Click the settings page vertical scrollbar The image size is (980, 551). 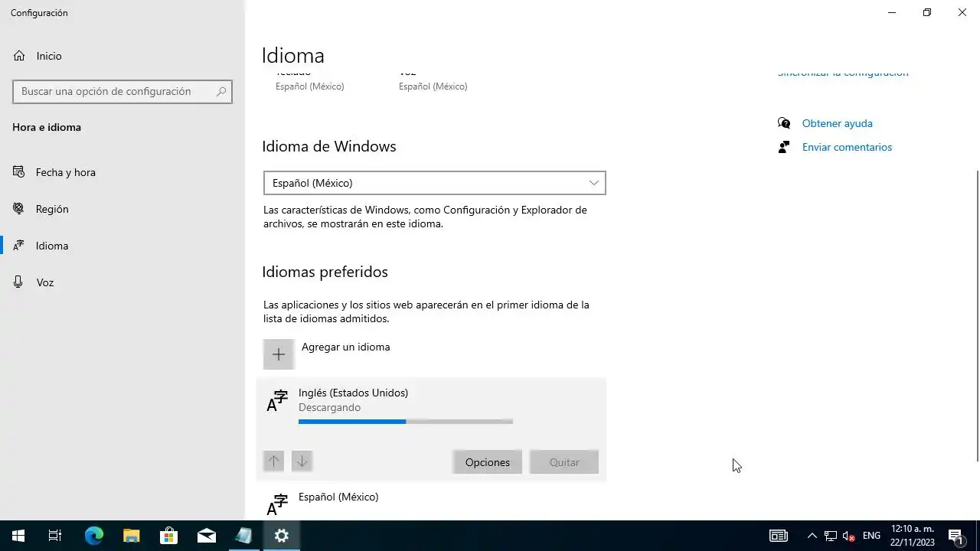click(977, 315)
